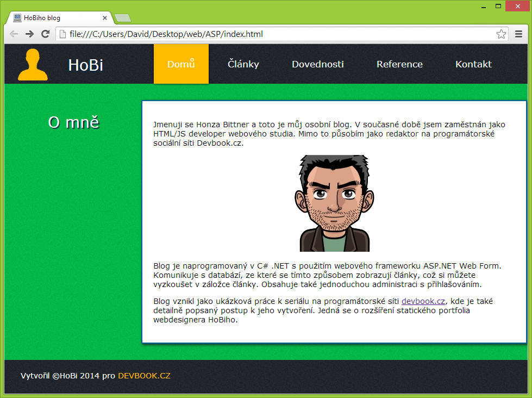The width and height of the screenshot is (532, 398).
Task: Follow the devbook.cz link in the text
Action: pos(423,301)
